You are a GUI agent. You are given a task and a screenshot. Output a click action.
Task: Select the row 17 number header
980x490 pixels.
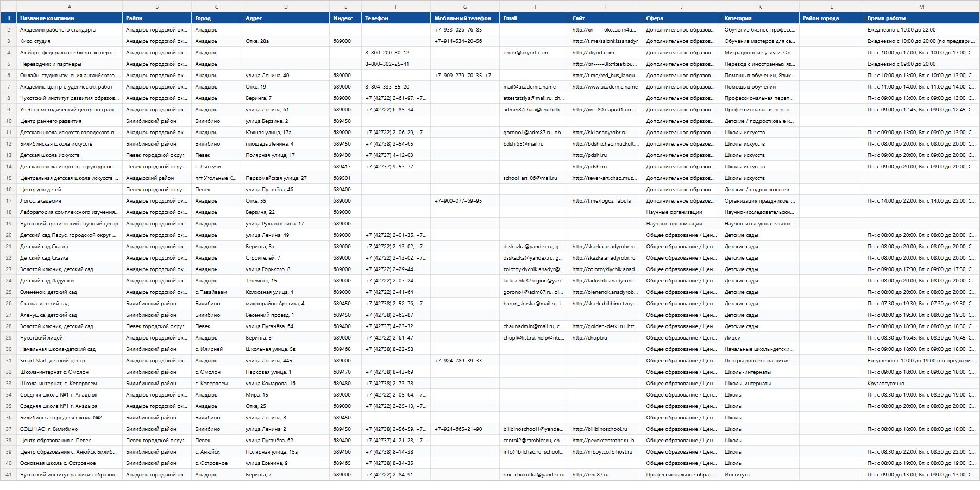click(x=9, y=201)
